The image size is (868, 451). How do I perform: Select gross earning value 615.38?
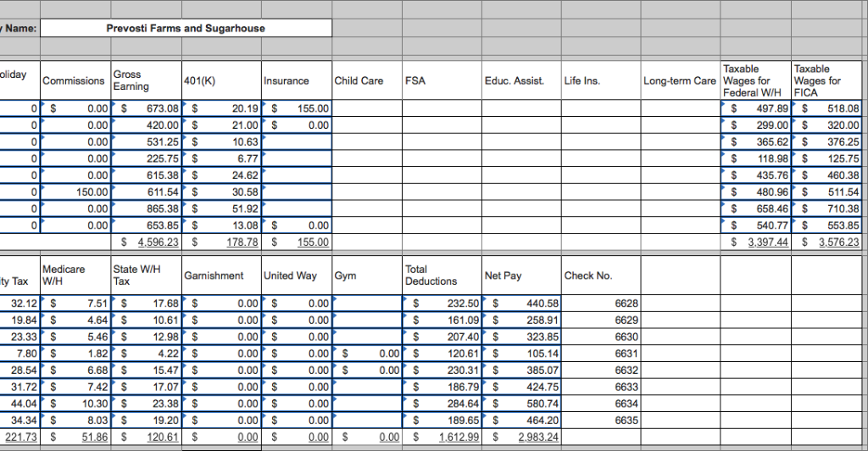pyautogui.click(x=146, y=175)
